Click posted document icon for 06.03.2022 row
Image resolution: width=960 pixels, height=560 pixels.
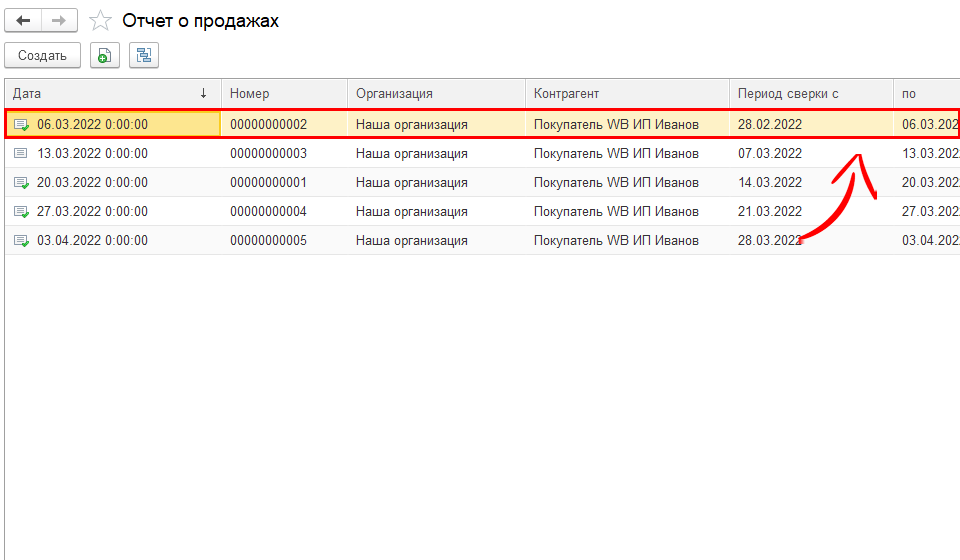(21, 125)
